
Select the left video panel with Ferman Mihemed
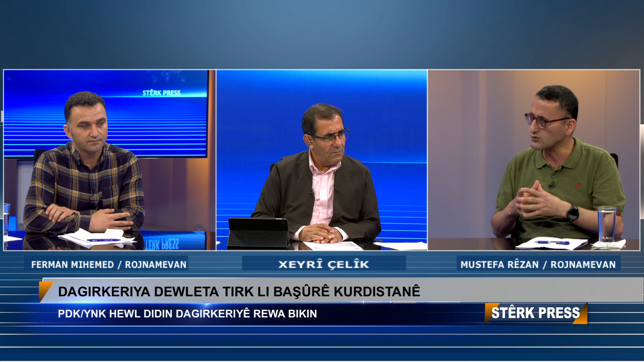click(x=109, y=160)
